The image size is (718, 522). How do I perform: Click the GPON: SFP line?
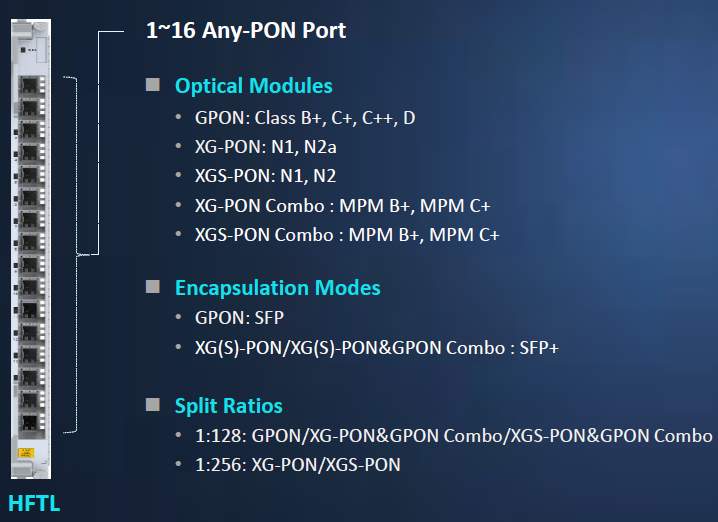239,318
